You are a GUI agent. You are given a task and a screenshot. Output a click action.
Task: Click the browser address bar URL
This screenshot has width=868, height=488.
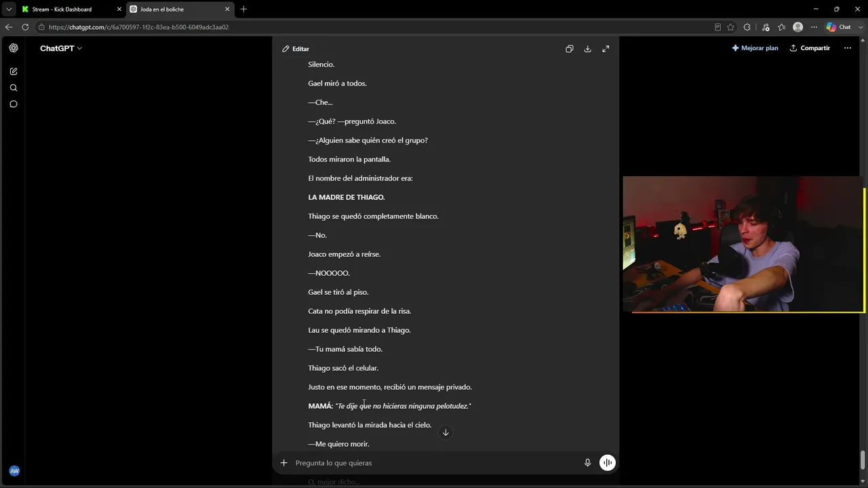139,27
